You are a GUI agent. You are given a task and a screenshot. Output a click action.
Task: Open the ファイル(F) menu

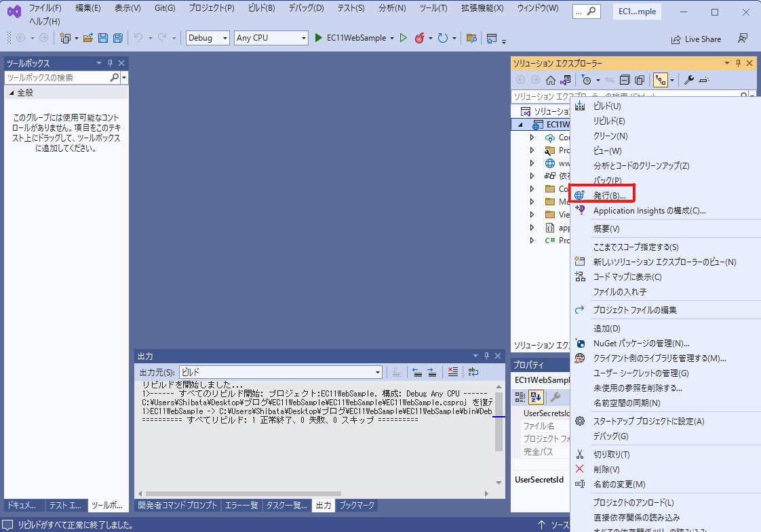(45, 8)
